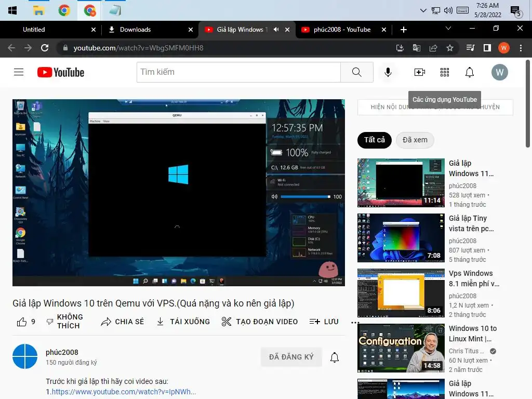
Task: Open phúc2008 channel name link
Action: coord(62,352)
